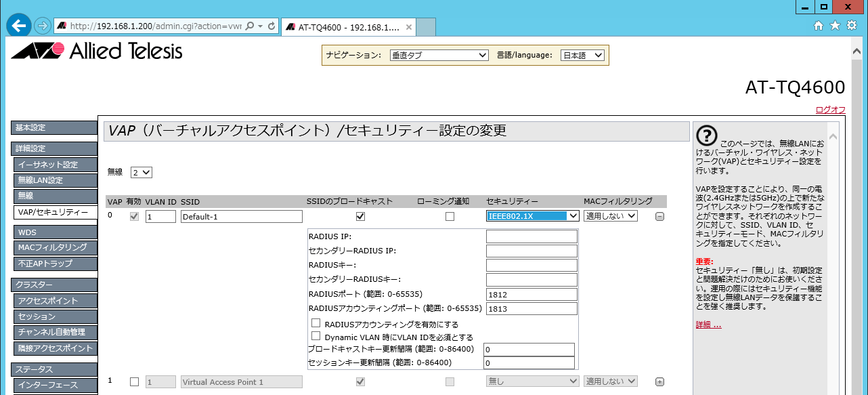Open the Favorites star icon
Viewport: 868px width, 395px height.
point(835,26)
